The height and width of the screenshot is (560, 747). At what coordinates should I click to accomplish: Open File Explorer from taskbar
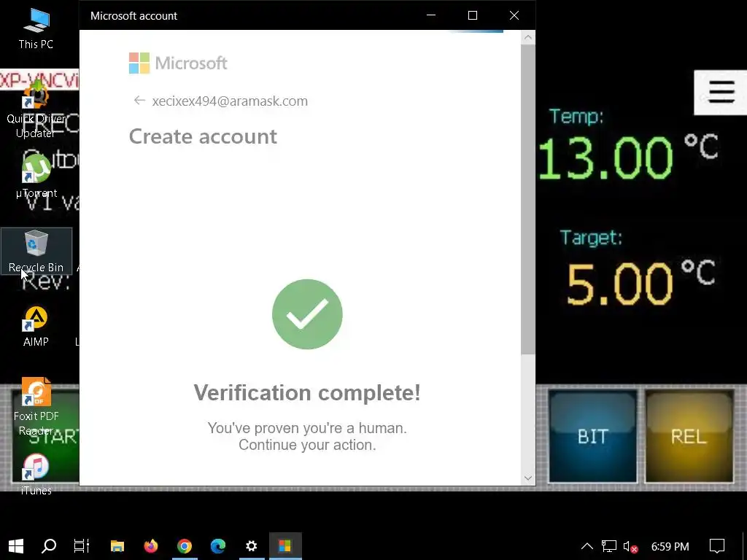click(117, 545)
